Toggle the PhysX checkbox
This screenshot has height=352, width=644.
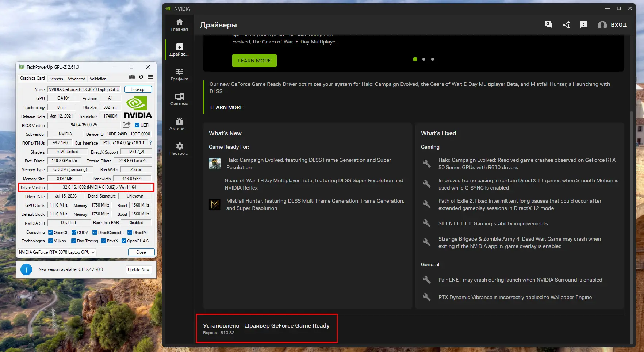coord(104,241)
